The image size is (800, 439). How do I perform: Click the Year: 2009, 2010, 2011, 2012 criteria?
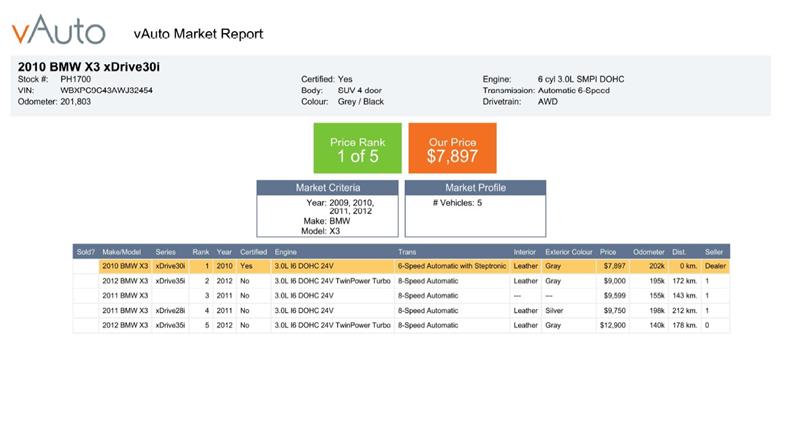[340, 207]
